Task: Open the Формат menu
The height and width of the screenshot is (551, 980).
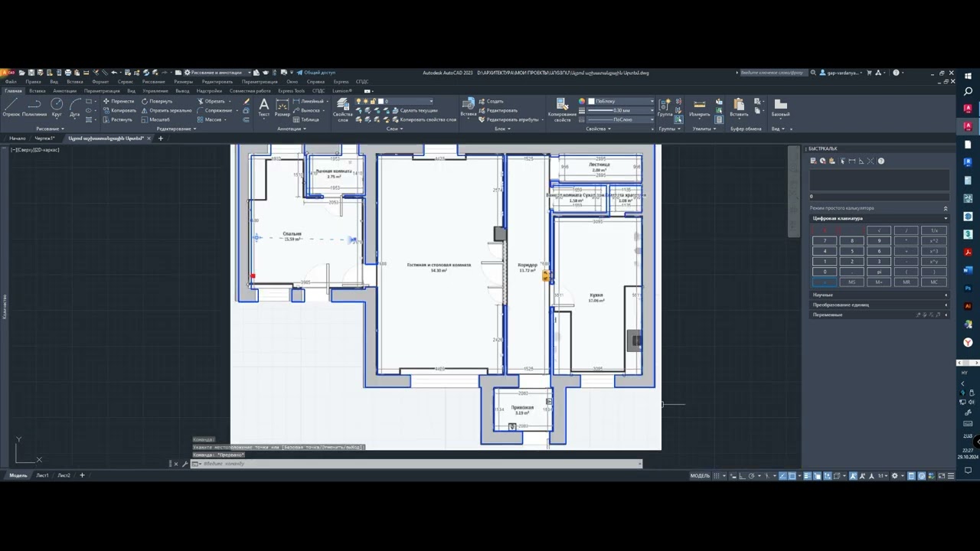Action: (x=100, y=81)
